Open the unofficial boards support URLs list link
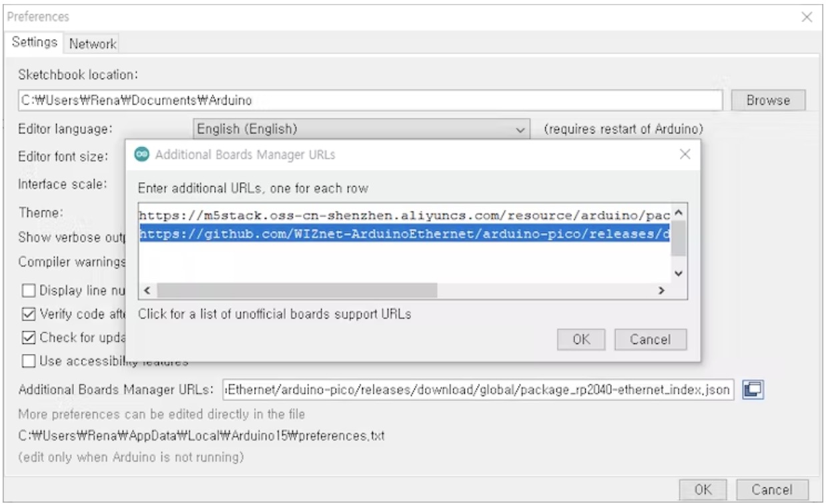This screenshot has width=826, height=504. [x=274, y=313]
